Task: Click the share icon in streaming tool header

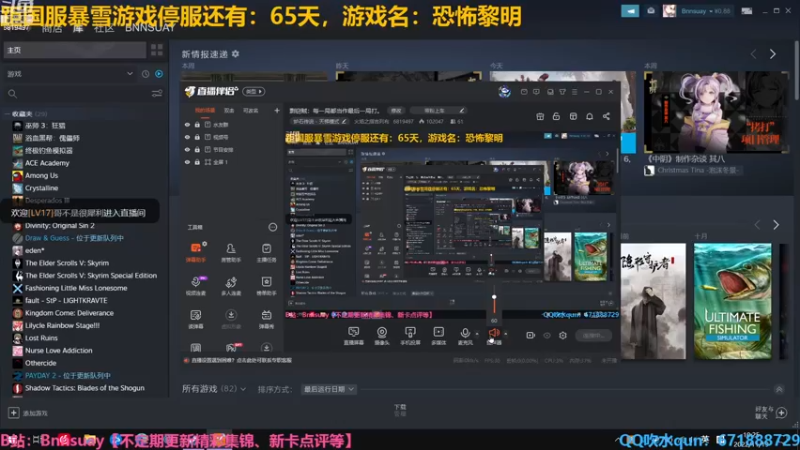Action: pyautogui.click(x=606, y=116)
